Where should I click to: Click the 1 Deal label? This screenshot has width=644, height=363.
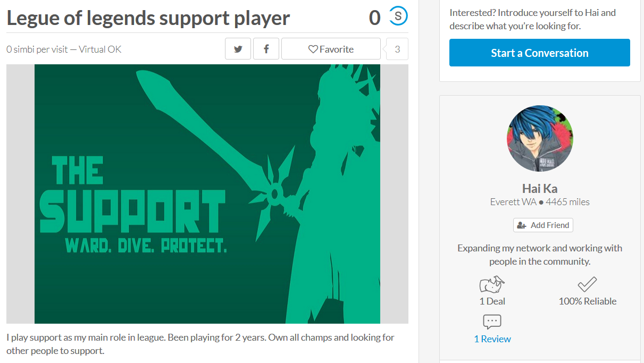point(492,301)
